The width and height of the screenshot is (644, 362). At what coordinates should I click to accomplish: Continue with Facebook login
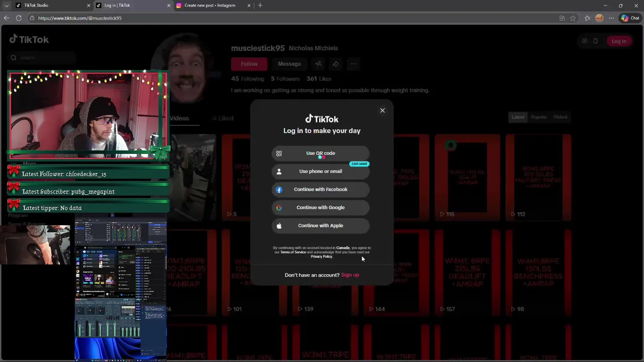tap(320, 190)
